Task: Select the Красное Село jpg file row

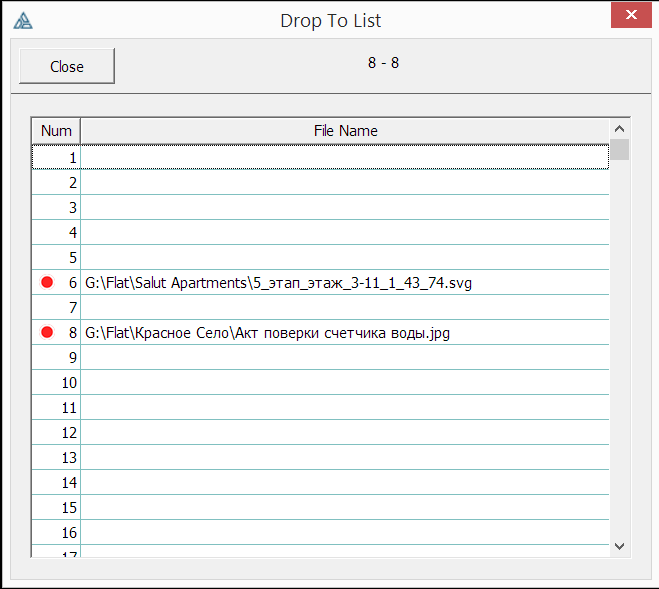Action: pyautogui.click(x=267, y=333)
